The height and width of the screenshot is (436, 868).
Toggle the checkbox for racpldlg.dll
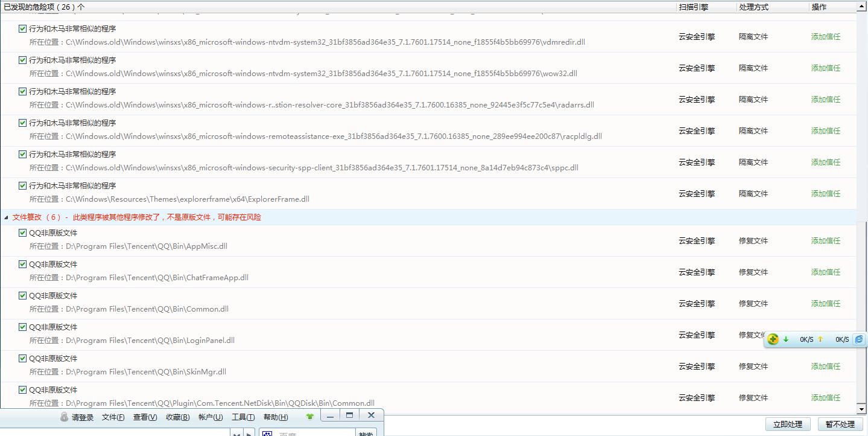click(x=23, y=123)
